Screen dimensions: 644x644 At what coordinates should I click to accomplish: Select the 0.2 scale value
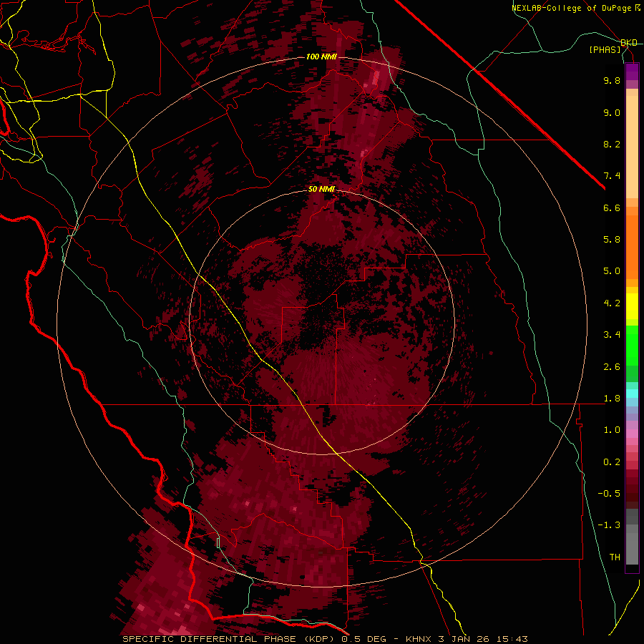[x=612, y=462]
